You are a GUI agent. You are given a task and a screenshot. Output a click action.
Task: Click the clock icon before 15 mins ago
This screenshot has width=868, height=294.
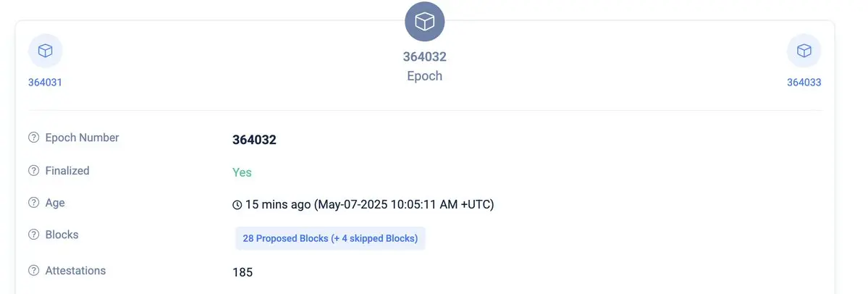[x=237, y=206]
